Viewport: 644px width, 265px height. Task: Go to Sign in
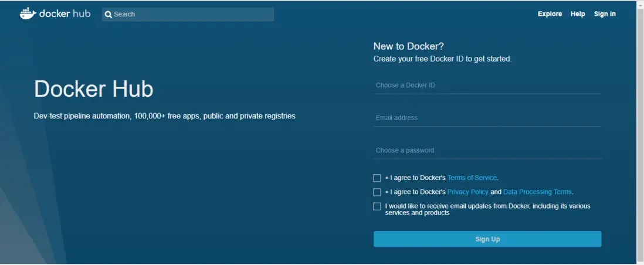(605, 14)
